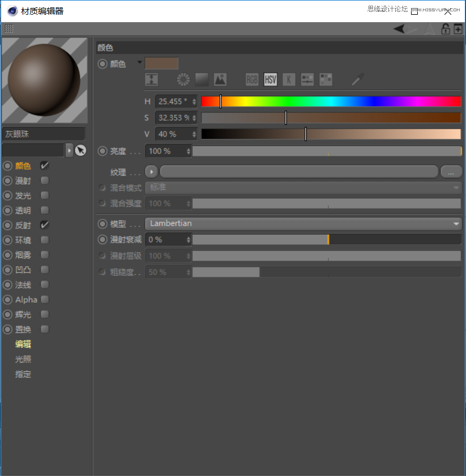Pick a color with the eyedropper tool
Image resolution: width=466 pixels, height=476 pixels.
pyautogui.click(x=357, y=79)
